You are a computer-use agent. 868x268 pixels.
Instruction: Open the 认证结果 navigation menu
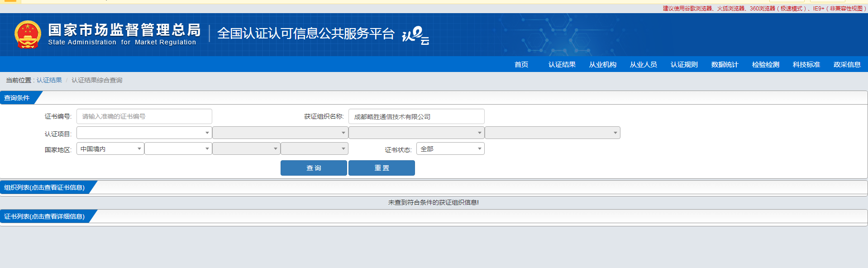tap(562, 65)
